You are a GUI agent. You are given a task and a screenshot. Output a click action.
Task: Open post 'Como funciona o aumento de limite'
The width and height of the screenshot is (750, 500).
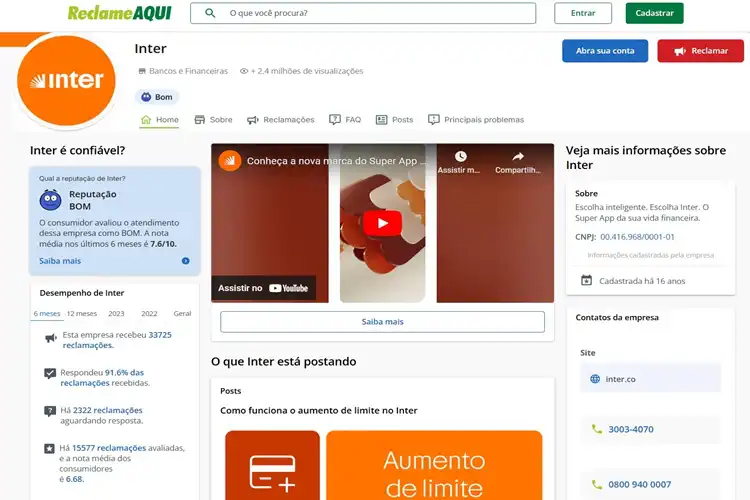click(319, 411)
